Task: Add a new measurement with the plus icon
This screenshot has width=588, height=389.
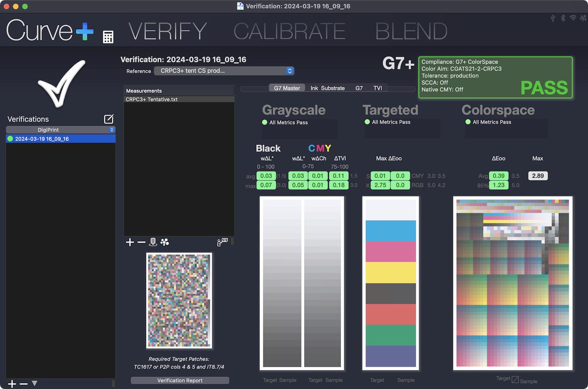Action: pos(130,243)
